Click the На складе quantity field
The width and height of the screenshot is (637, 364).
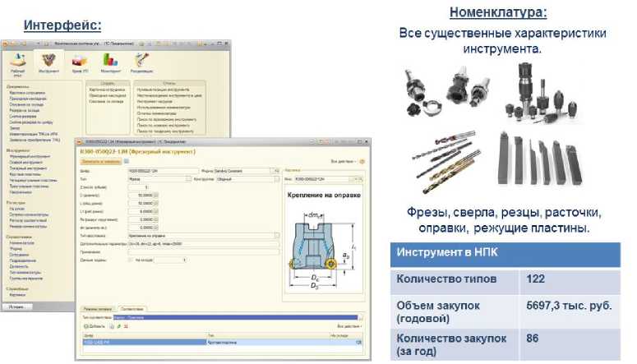pyautogui.click(x=171, y=260)
